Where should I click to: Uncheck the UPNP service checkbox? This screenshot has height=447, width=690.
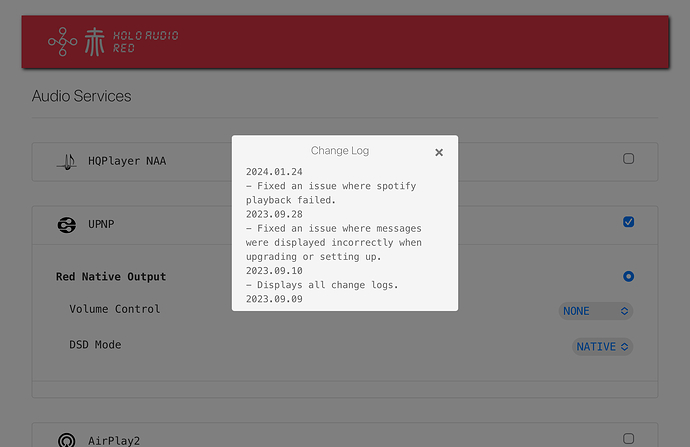pyautogui.click(x=628, y=222)
